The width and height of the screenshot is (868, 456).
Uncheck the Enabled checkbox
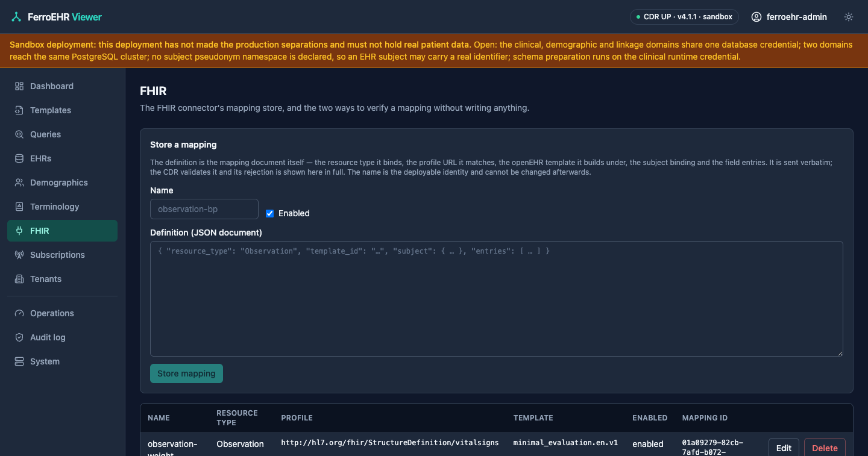pos(270,213)
